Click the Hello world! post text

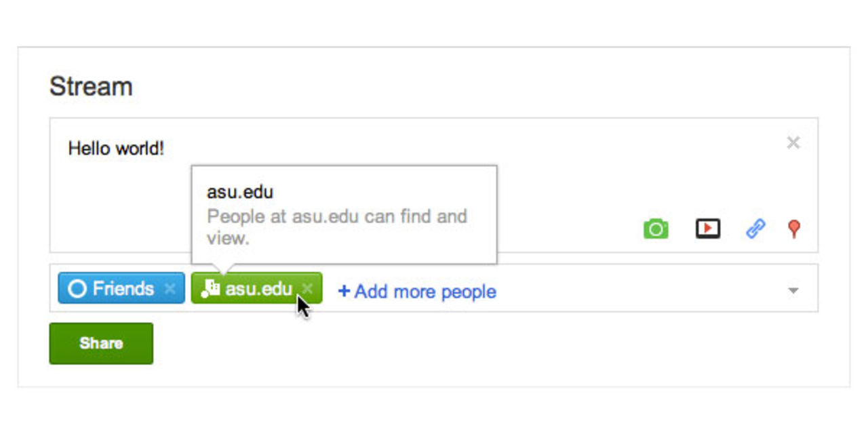pyautogui.click(x=116, y=149)
